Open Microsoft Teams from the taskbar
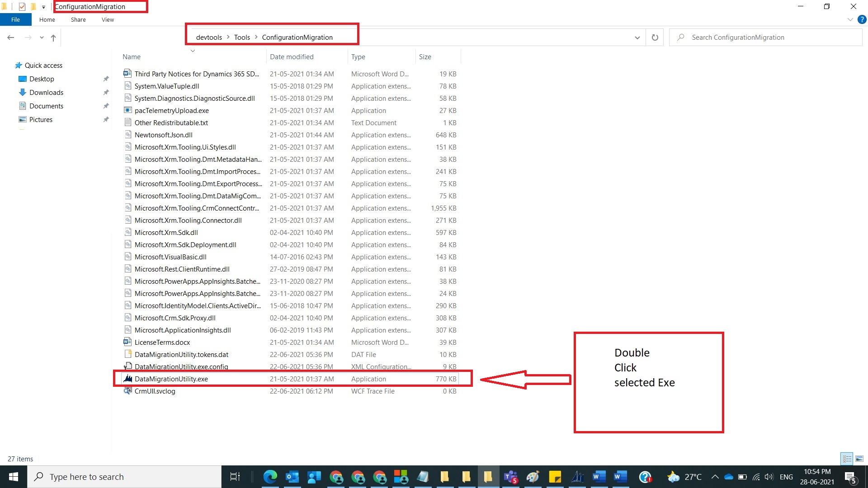 pos(510,477)
